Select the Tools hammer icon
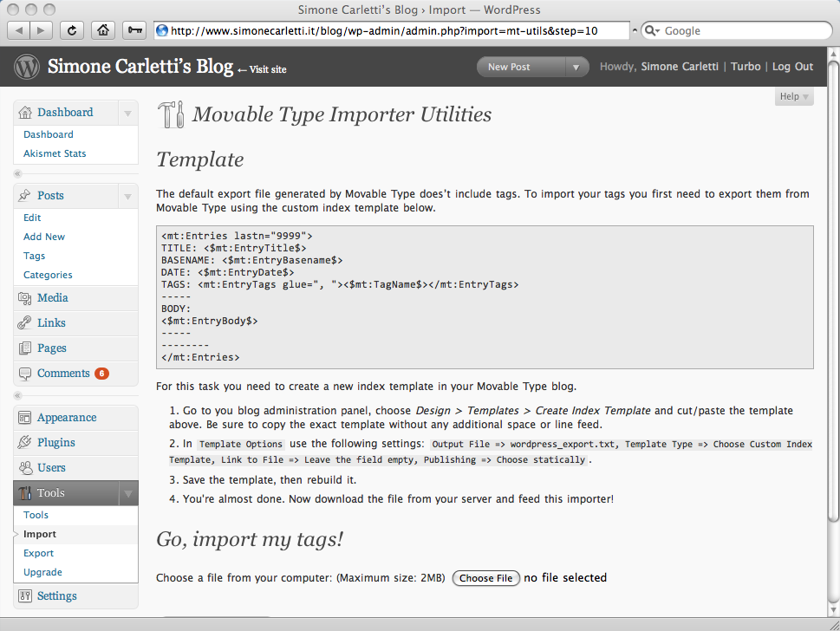The image size is (840, 631). point(27,491)
